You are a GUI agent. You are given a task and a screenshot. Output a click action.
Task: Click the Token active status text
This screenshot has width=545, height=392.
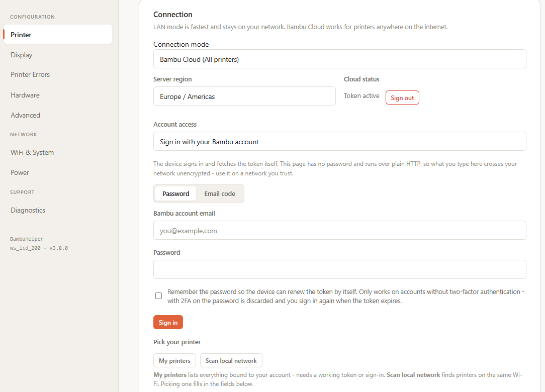point(361,96)
